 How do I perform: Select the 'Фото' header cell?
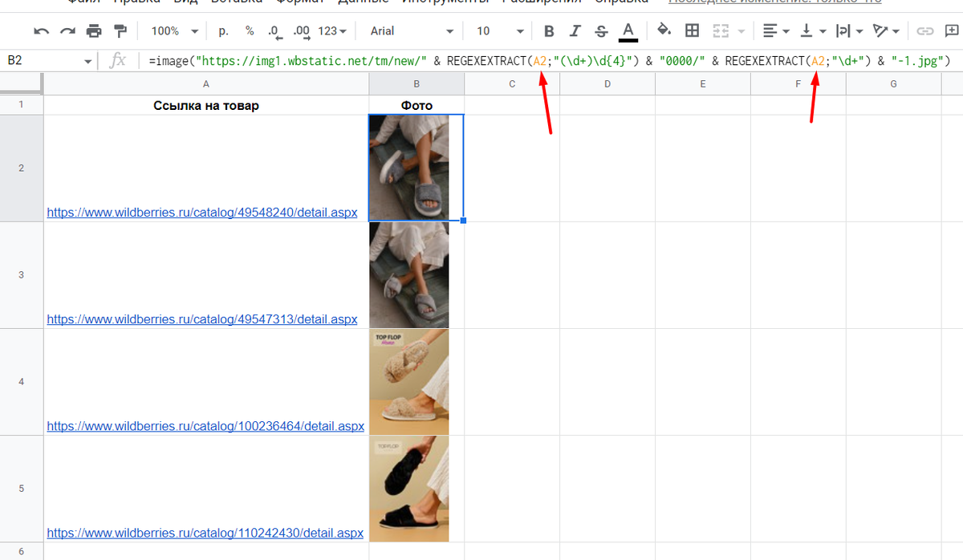point(416,105)
